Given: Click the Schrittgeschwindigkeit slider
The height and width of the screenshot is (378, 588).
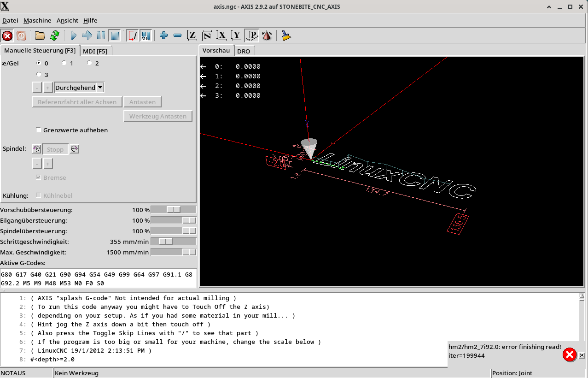Looking at the screenshot, I should coord(174,242).
